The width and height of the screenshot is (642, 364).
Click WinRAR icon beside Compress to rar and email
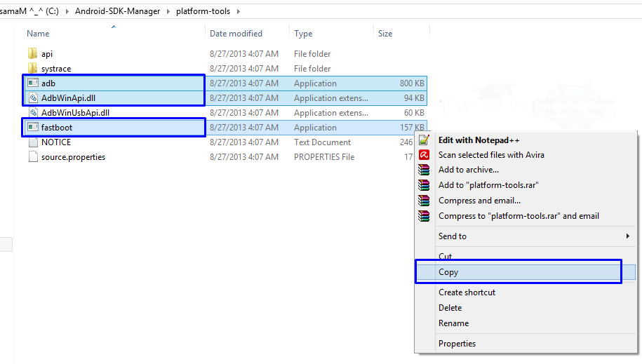pyautogui.click(x=424, y=216)
